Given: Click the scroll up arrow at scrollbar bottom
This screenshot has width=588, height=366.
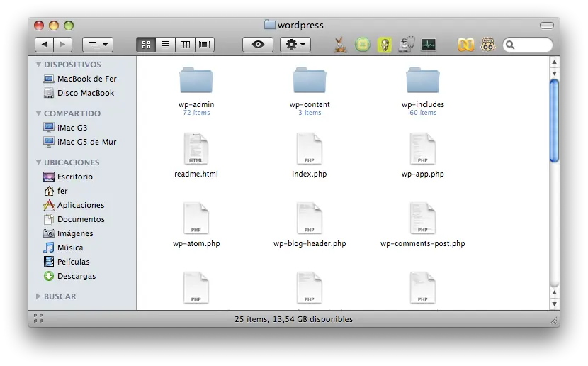Looking at the screenshot, I should tap(554, 292).
